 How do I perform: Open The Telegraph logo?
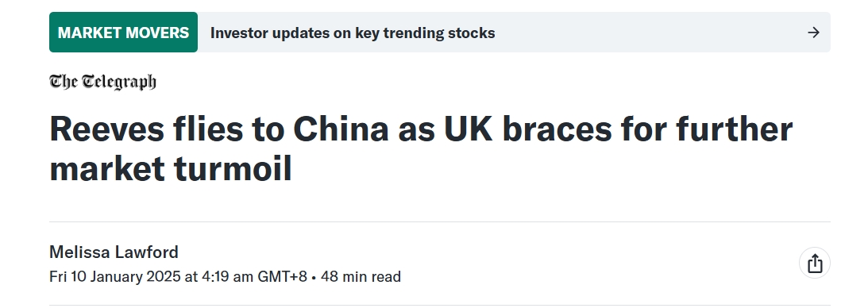click(x=102, y=82)
